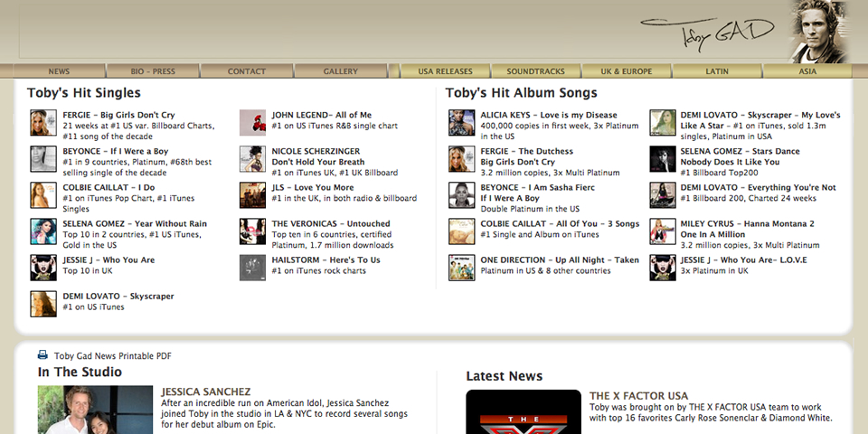Screen dimensions: 868x434
Task: Click Jessie J L.O.V.E album cover
Action: pyautogui.click(x=663, y=268)
